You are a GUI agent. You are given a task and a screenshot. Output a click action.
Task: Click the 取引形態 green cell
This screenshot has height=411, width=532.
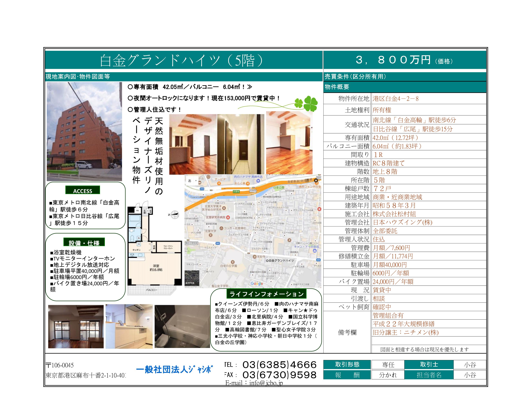pyautogui.click(x=347, y=364)
